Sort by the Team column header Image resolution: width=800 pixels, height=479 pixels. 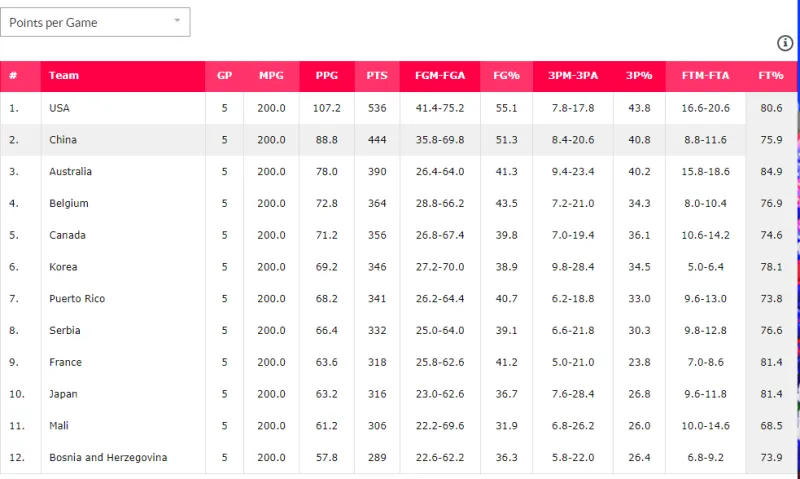pos(64,76)
